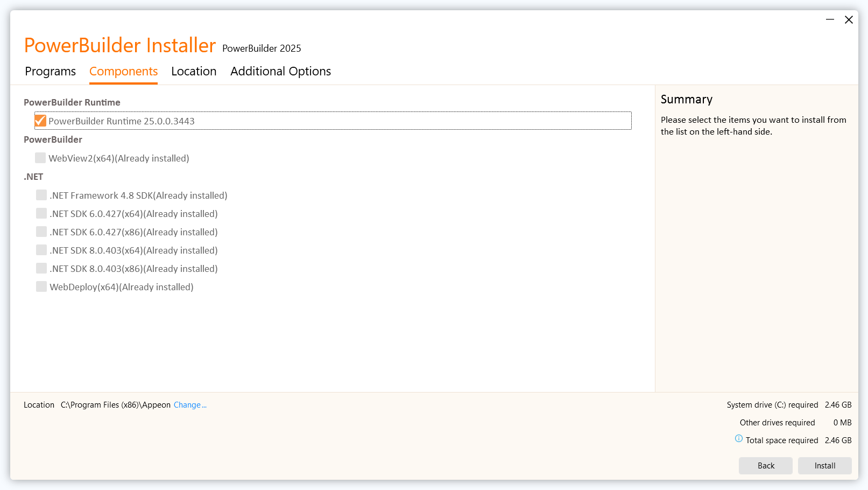Click the Change... location link
868x490 pixels.
[x=189, y=405]
